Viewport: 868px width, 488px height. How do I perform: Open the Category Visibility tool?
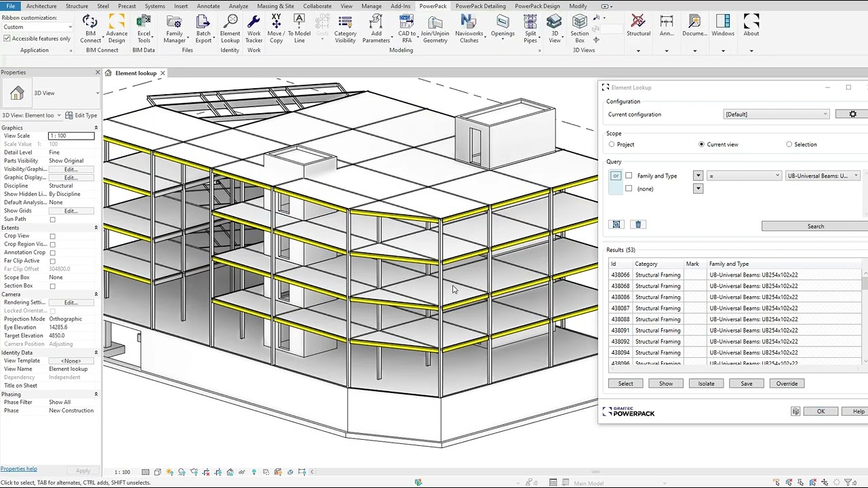click(345, 28)
